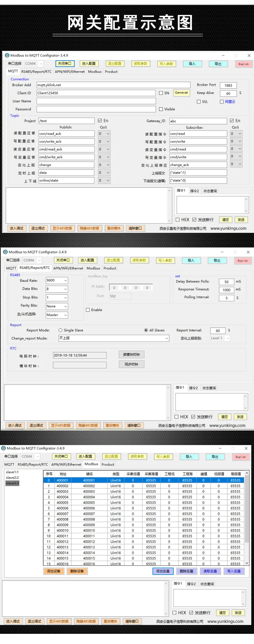The width and height of the screenshot is (254, 644).
Task: Open the Parity Bits dropdown set to None
Action: click(57, 306)
